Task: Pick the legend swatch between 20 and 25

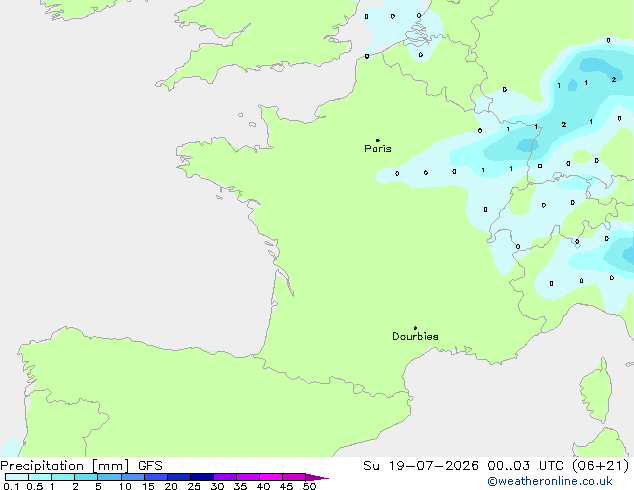Action: 179,477
